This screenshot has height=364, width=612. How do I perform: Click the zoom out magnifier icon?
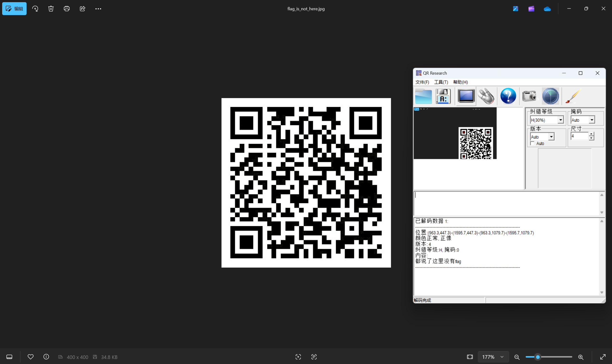coord(517,357)
